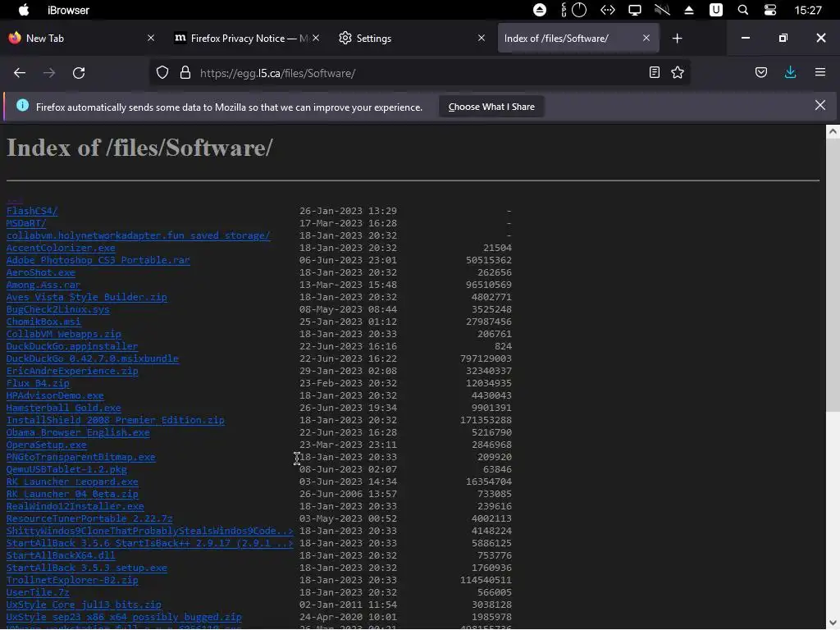Screen dimensions: 840x630
Task: Download AeroShot.exe
Action: point(41,272)
